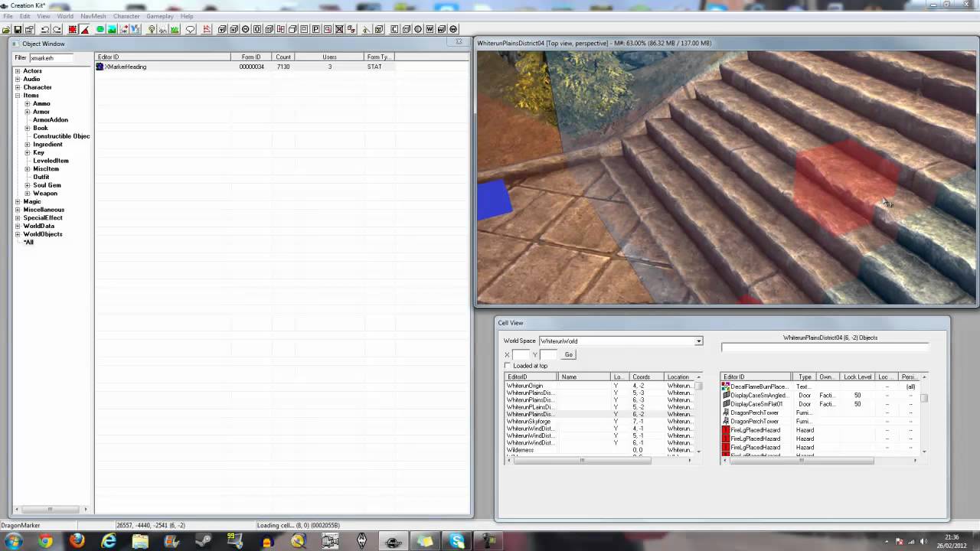The width and height of the screenshot is (980, 551).
Task: Click the boxed P NavMesh toolbar icon
Action: pyautogui.click(x=316, y=29)
